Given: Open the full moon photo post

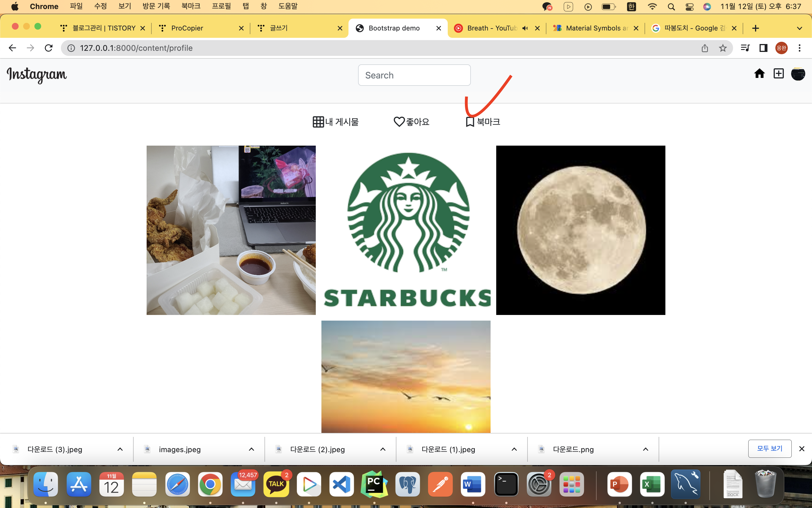Looking at the screenshot, I should tap(581, 230).
